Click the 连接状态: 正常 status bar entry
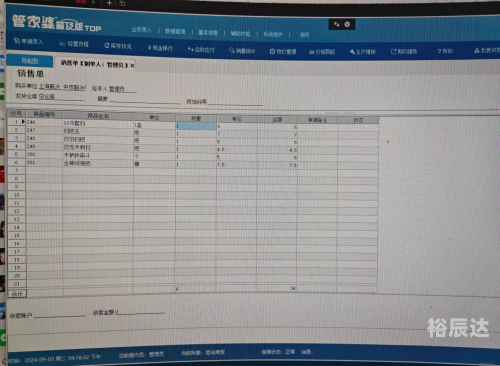This screenshot has width=500, height=366. tap(278, 352)
